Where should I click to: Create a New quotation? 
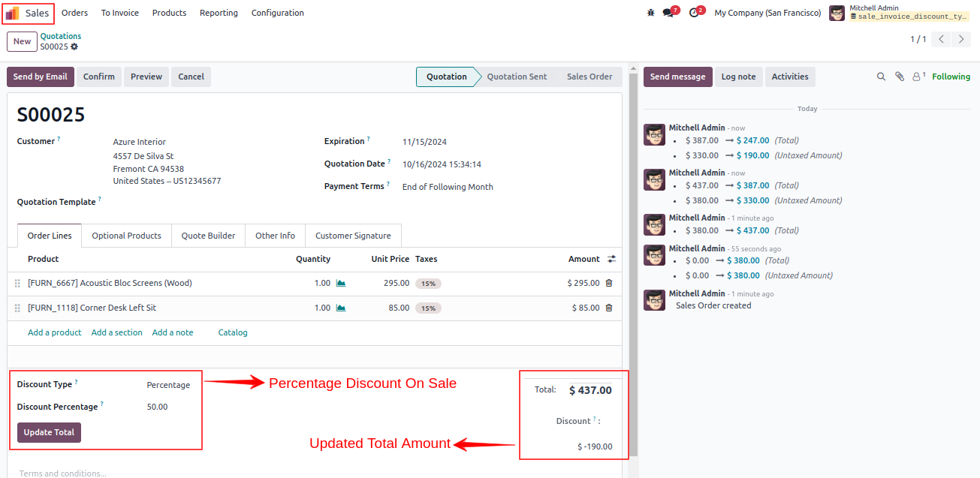coord(22,41)
